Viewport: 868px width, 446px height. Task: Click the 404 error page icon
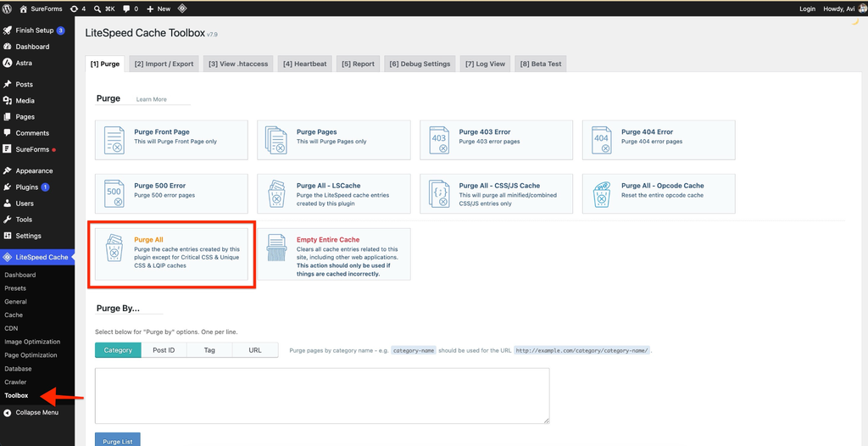coord(601,140)
